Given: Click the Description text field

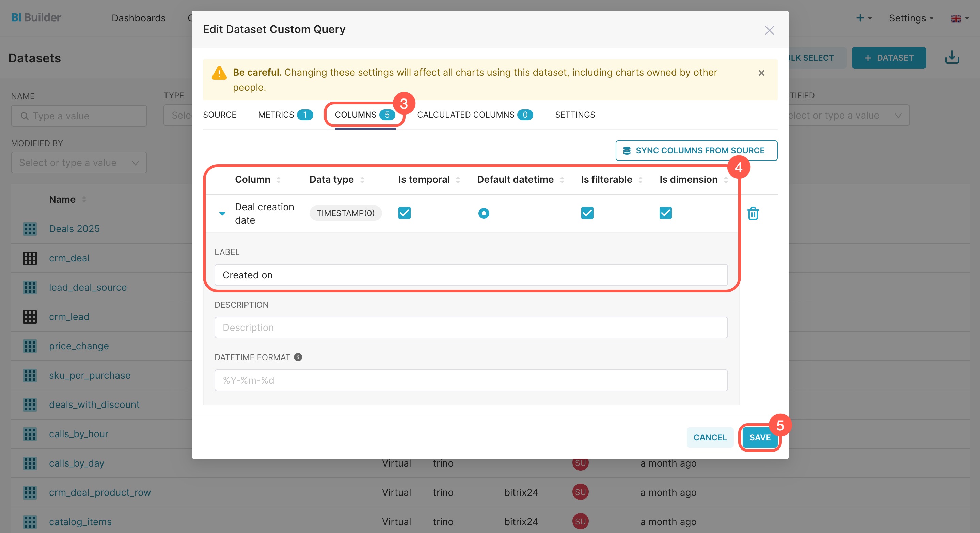Looking at the screenshot, I should (x=471, y=328).
